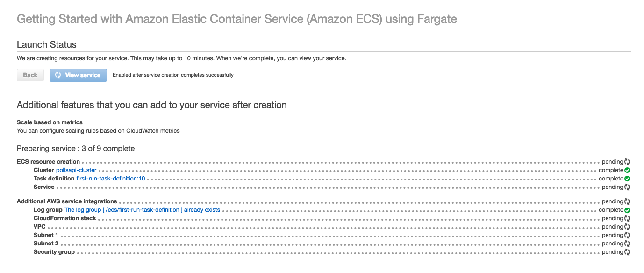Click the View service button
The width and height of the screenshot is (644, 273).
(78, 75)
